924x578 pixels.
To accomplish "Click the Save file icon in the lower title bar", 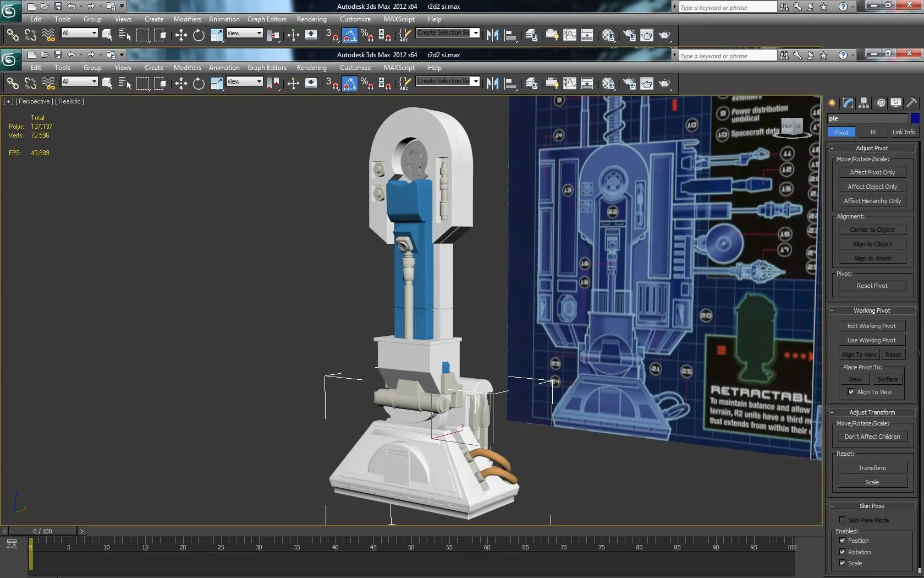I will (x=58, y=54).
